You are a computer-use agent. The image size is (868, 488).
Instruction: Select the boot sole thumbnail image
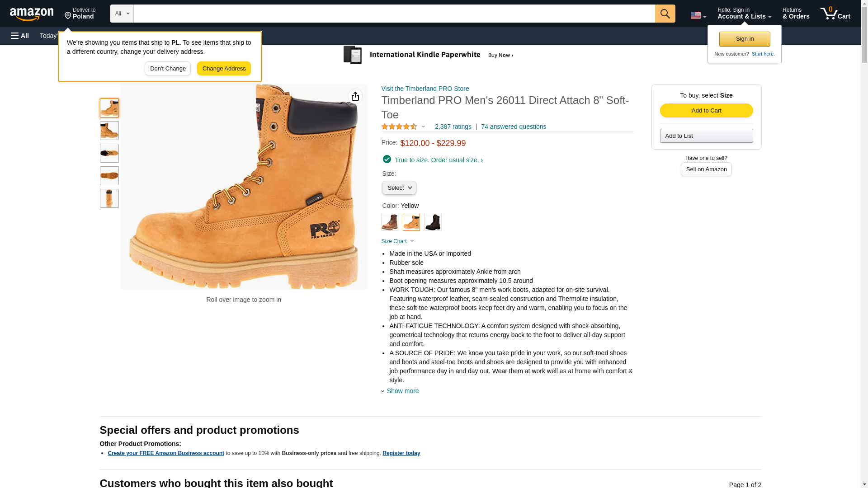(109, 176)
